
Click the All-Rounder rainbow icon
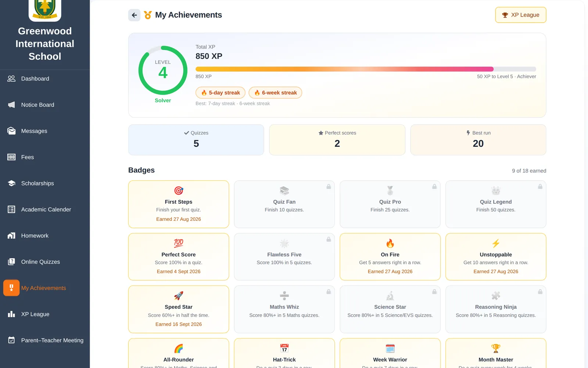(x=179, y=348)
